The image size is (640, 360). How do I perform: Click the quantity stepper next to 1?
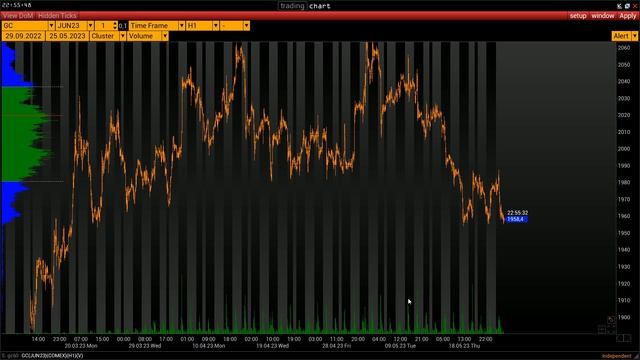[115, 26]
